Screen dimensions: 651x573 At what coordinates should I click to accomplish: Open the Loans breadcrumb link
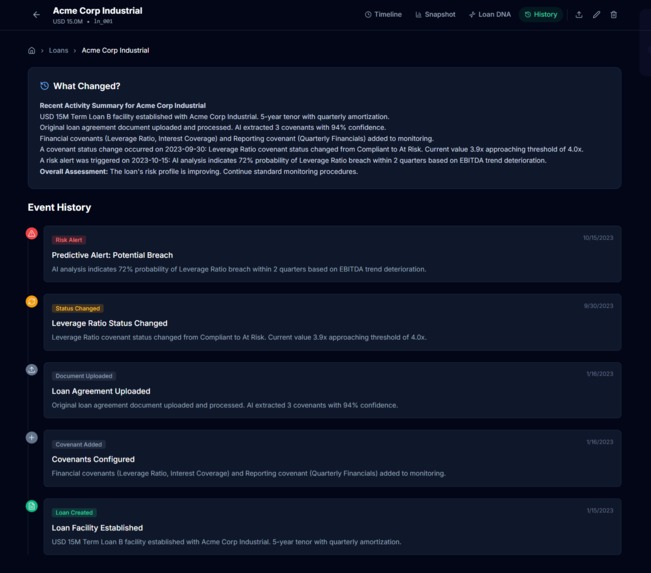59,50
